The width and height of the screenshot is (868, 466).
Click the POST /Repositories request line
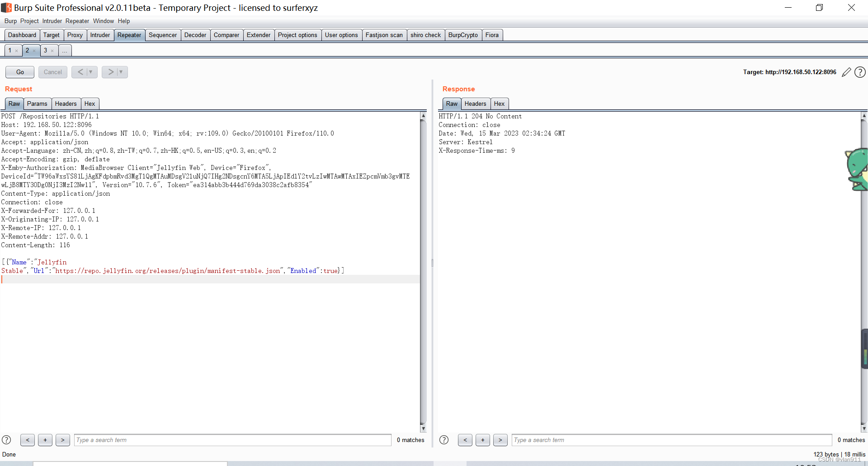pos(50,116)
